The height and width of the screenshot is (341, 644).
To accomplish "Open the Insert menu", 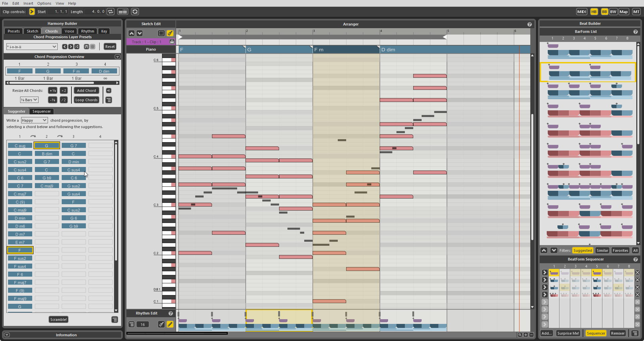I will tap(28, 3).
